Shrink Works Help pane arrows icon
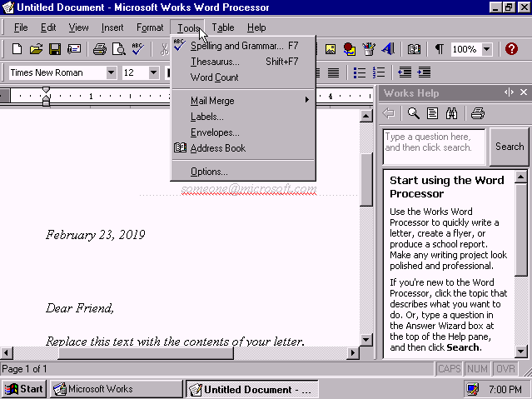This screenshot has height=399, width=532. pyautogui.click(x=509, y=92)
